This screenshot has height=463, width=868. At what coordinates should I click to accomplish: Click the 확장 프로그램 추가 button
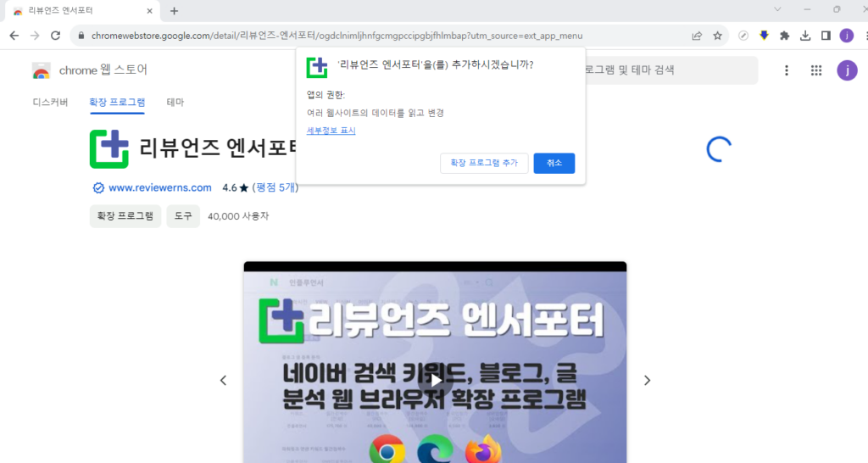tap(484, 163)
